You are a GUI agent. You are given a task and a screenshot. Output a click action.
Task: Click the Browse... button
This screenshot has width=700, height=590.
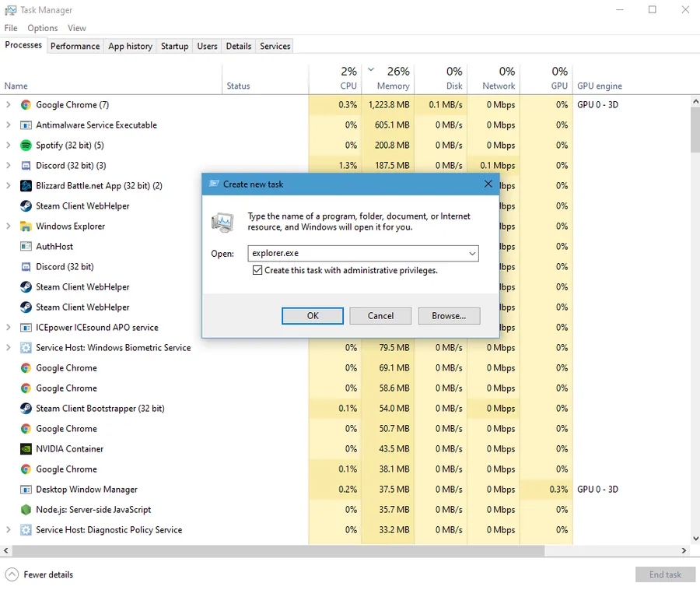(449, 316)
